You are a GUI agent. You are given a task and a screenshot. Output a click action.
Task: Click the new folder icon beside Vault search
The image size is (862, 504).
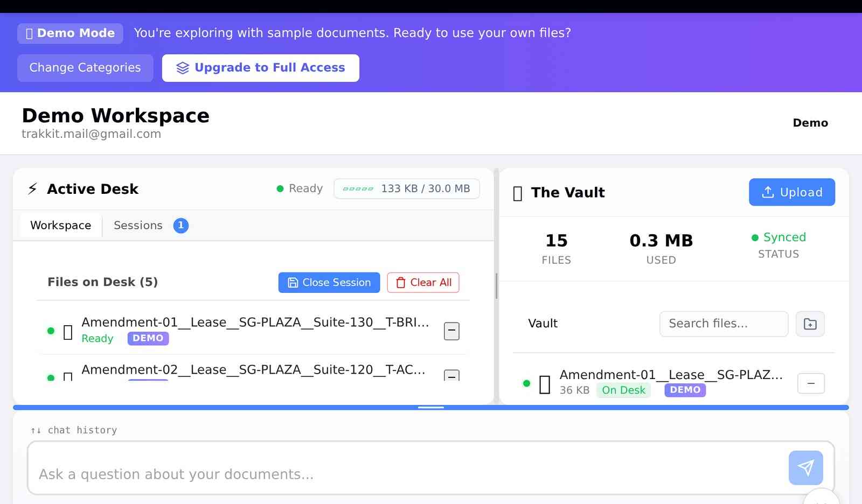810,324
